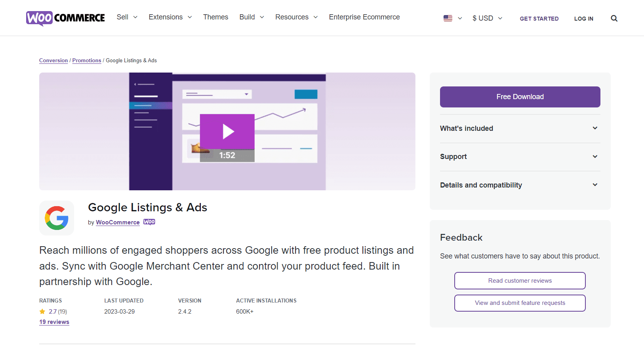Click the US flag language selector

click(x=452, y=18)
